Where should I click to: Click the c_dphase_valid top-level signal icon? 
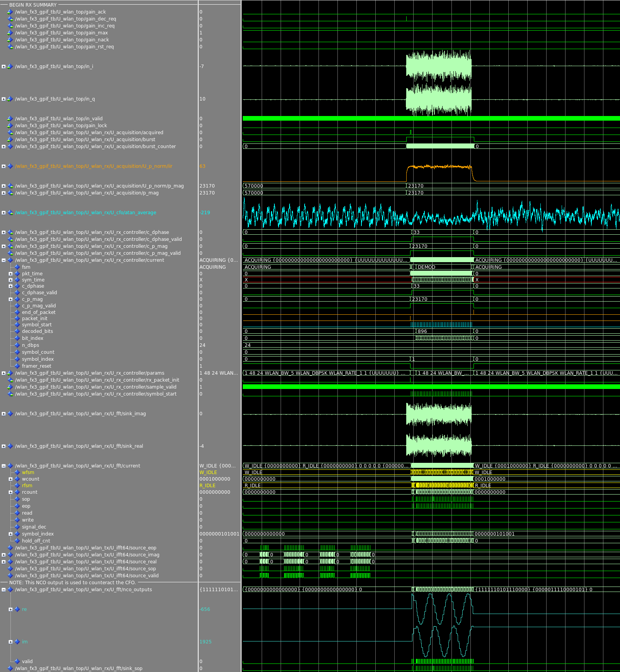[x=10, y=239]
